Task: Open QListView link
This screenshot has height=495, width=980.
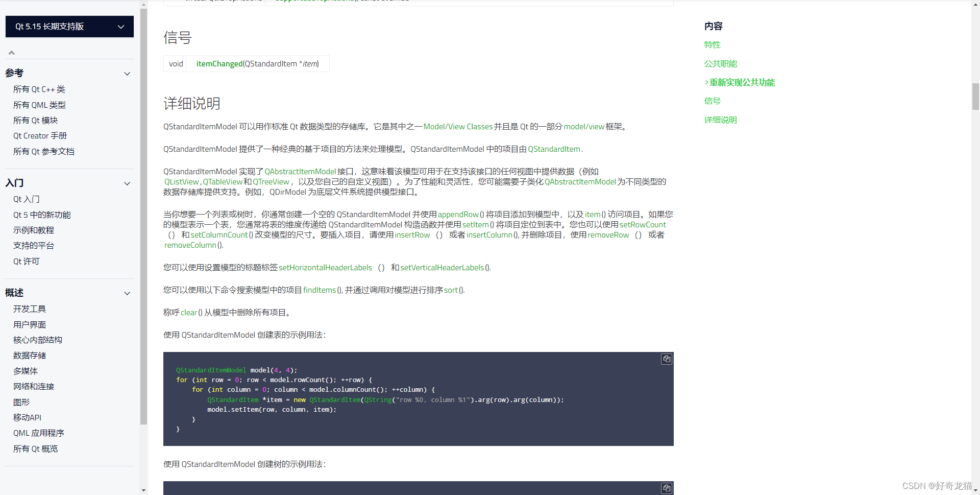Action: tap(181, 182)
